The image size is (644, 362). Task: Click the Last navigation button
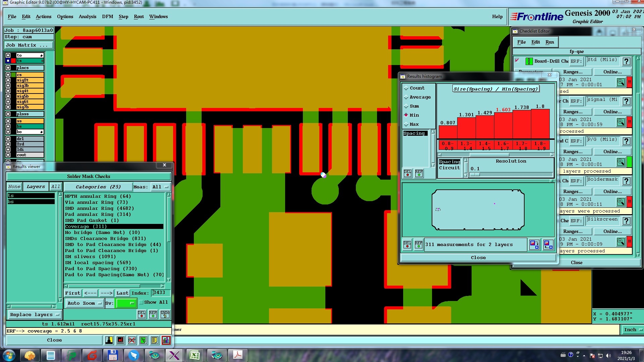(122, 293)
